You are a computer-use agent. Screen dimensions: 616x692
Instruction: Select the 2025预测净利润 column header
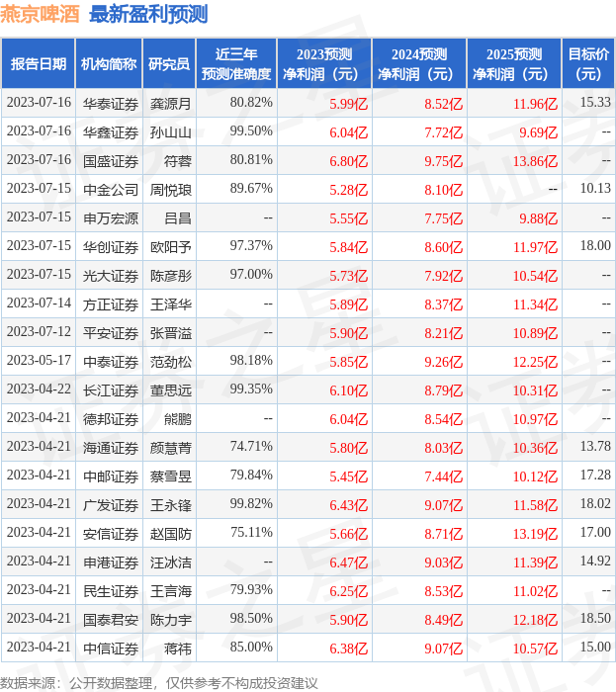pos(514,63)
